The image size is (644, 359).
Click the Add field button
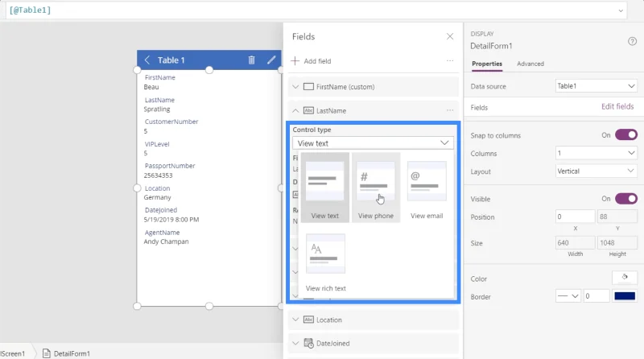(311, 61)
